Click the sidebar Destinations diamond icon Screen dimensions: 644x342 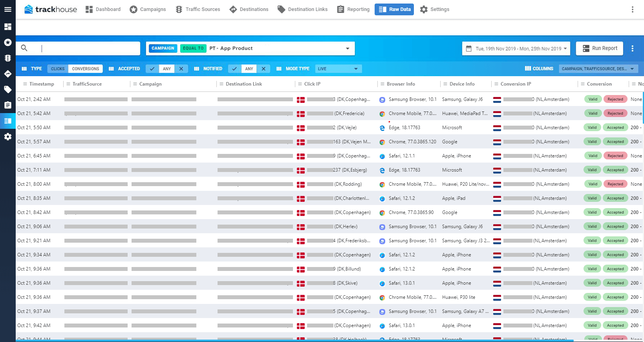tap(7, 74)
